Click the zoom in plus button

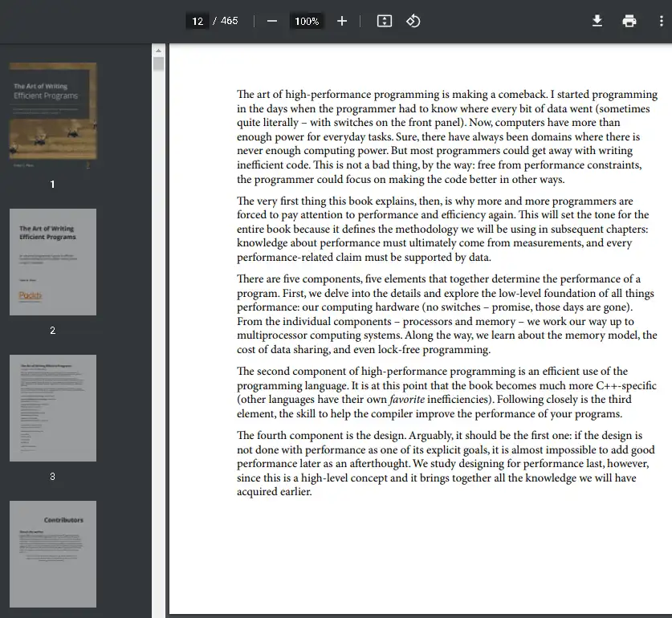point(342,21)
